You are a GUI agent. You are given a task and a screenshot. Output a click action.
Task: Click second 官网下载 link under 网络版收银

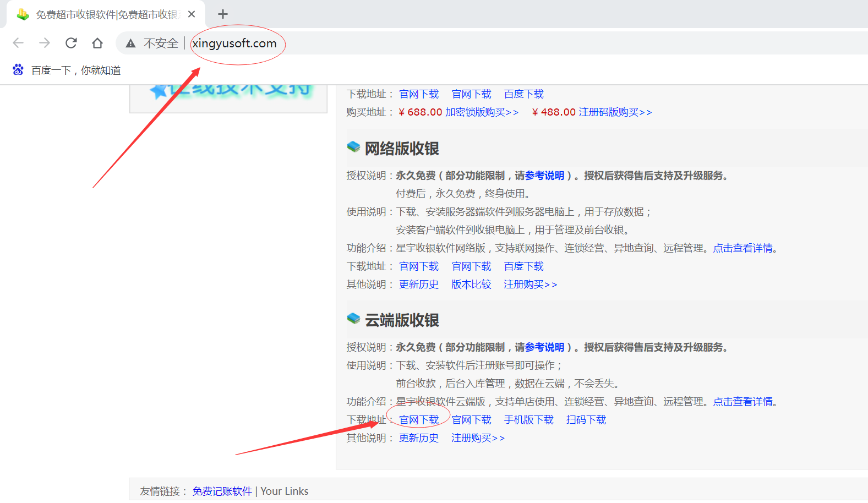coord(471,266)
